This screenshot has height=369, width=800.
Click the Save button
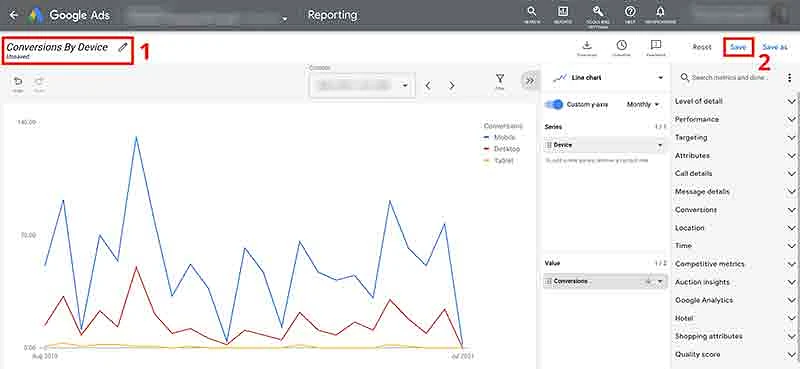pyautogui.click(x=738, y=47)
